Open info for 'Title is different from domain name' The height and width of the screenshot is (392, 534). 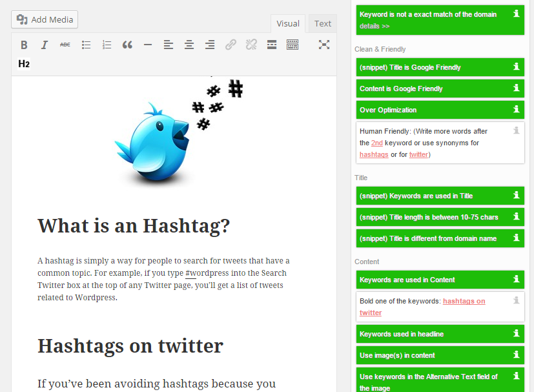tap(517, 238)
